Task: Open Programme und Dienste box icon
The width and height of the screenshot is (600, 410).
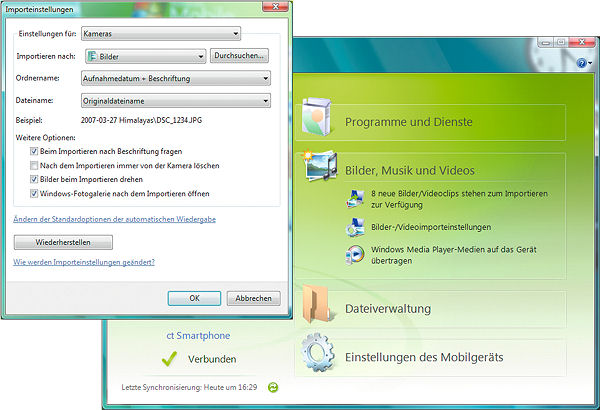Action: 316,117
